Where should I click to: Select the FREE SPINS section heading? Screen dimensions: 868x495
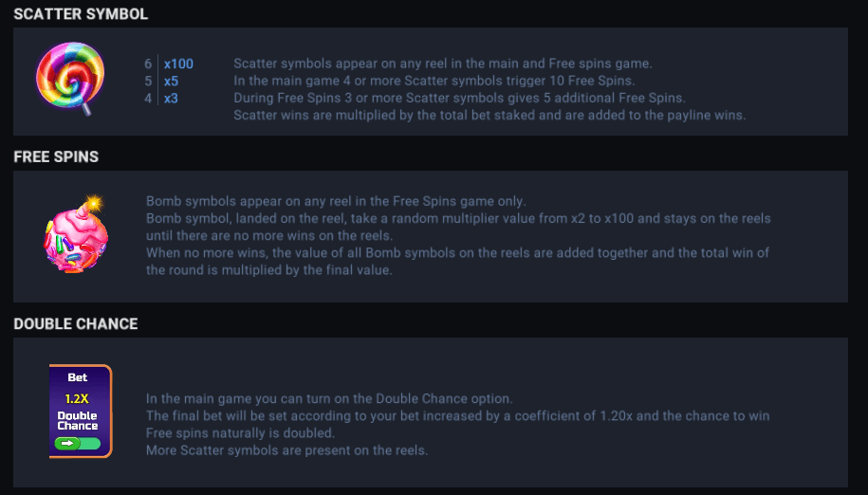[x=56, y=156]
